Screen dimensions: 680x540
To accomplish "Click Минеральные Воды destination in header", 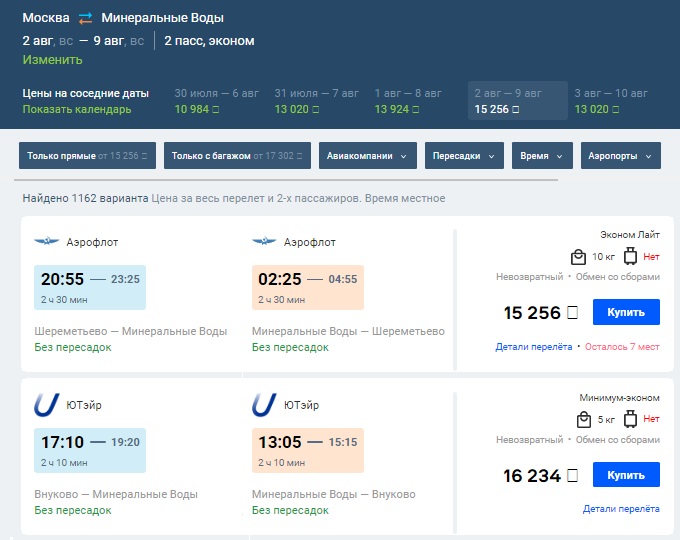I will pyautogui.click(x=163, y=18).
